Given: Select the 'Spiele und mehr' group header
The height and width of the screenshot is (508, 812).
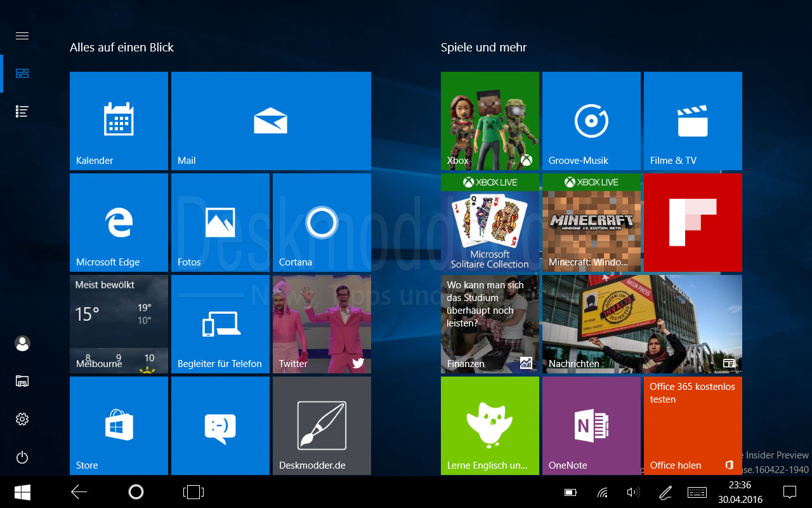Looking at the screenshot, I should point(483,48).
